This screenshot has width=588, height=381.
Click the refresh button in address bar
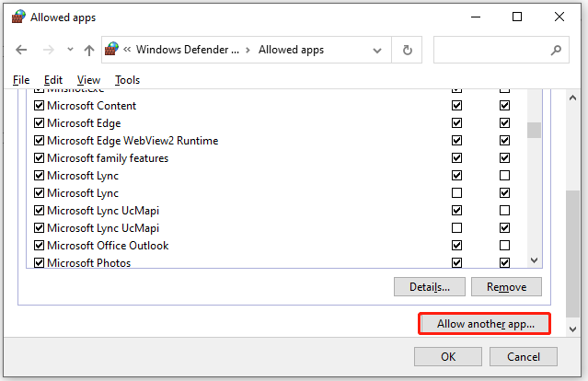(408, 50)
